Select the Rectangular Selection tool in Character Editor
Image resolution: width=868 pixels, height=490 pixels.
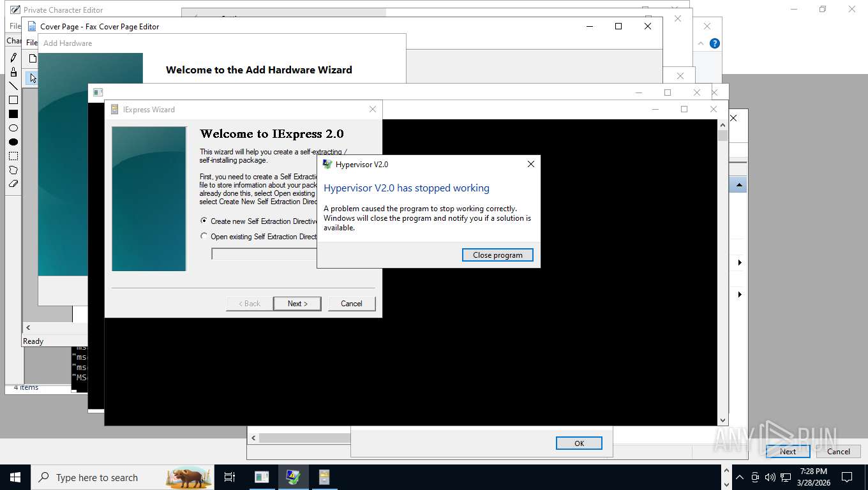point(13,156)
